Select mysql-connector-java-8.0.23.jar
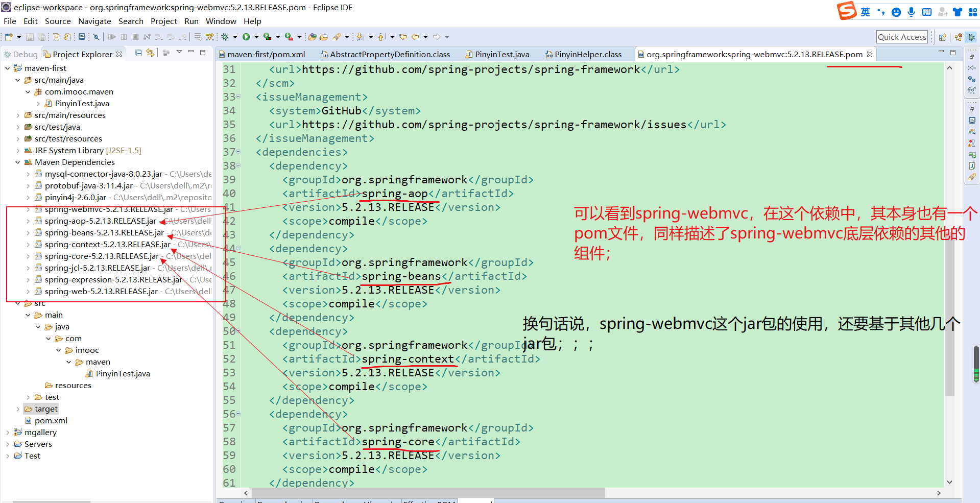The image size is (980, 503). [103, 174]
